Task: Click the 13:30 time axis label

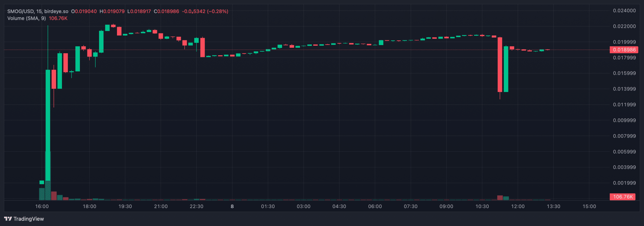Action: pos(553,206)
